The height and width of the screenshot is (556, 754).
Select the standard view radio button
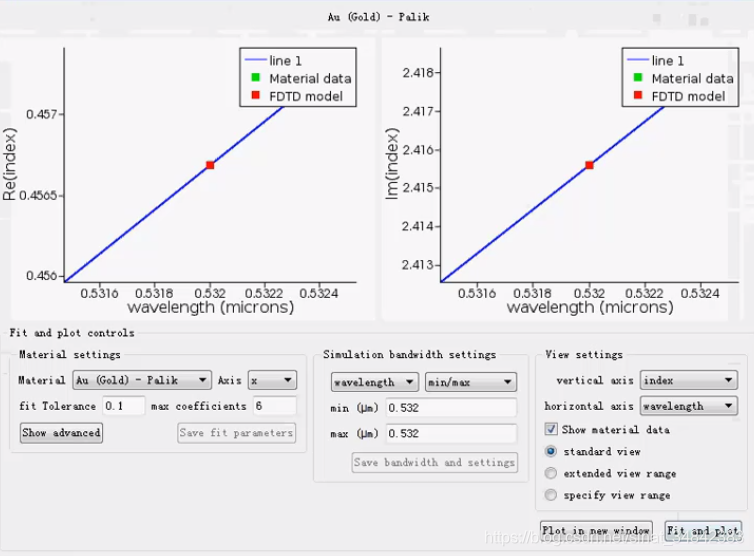551,451
